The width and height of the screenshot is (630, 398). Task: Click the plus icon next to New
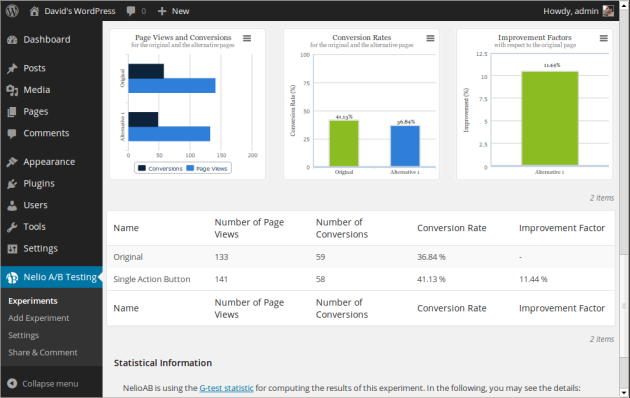point(162,11)
